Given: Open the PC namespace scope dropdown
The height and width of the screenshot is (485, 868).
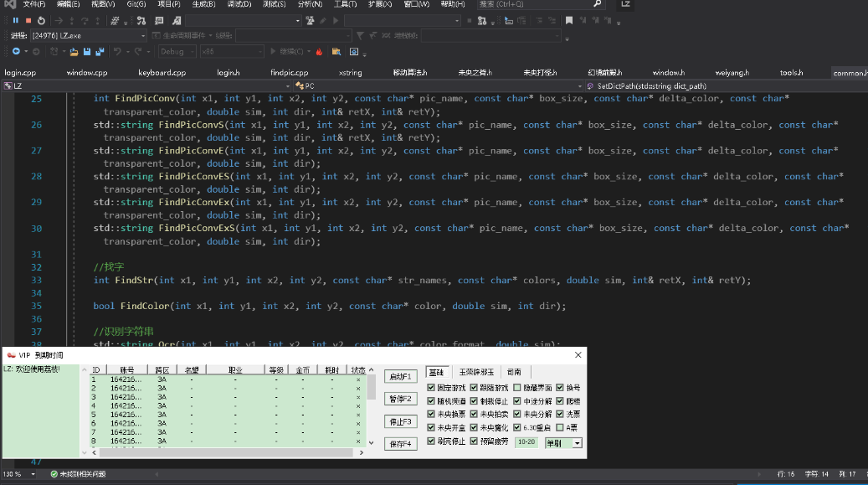Looking at the screenshot, I should pyautogui.click(x=439, y=86).
